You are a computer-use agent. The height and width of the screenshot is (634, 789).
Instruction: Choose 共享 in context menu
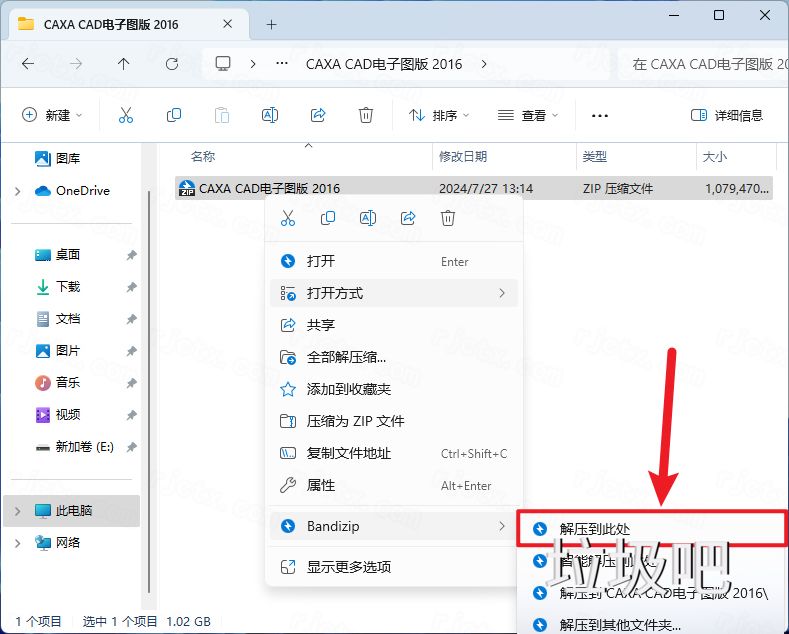pos(394,325)
